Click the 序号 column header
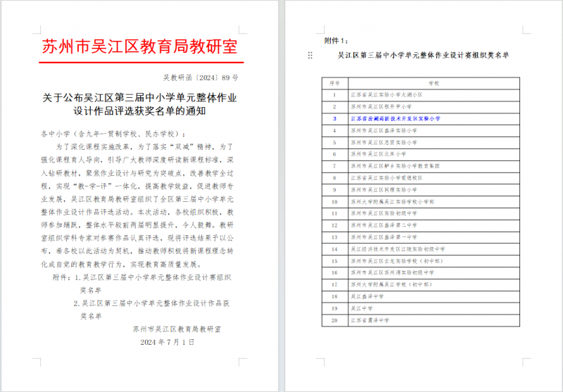This screenshot has width=563, height=392. (334, 83)
